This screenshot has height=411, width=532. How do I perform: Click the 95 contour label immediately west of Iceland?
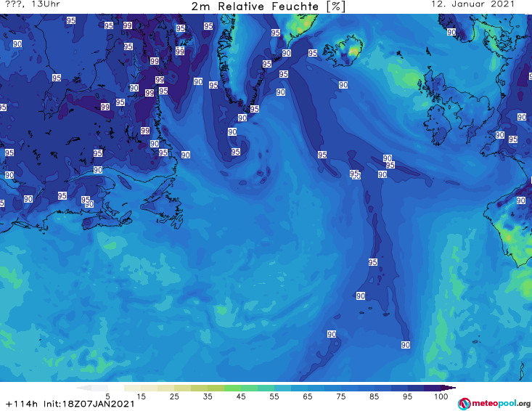313,53
